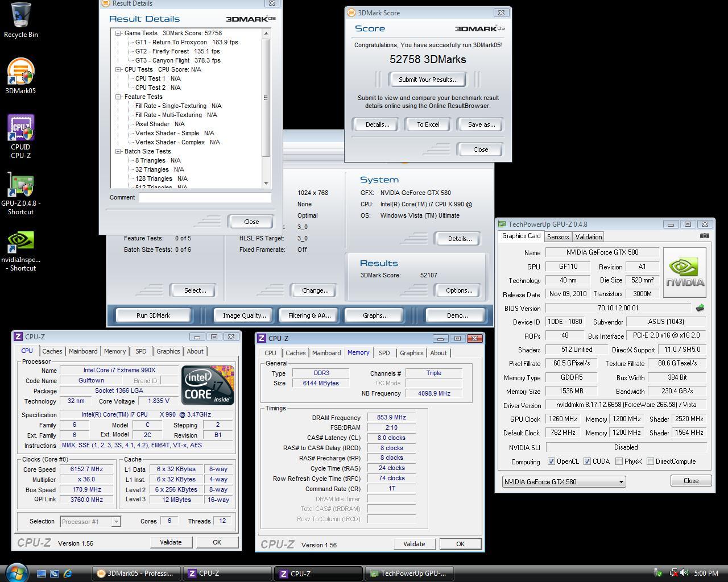Image resolution: width=728 pixels, height=582 pixels.
Task: Click the Filtering & AA... button
Action: click(309, 315)
